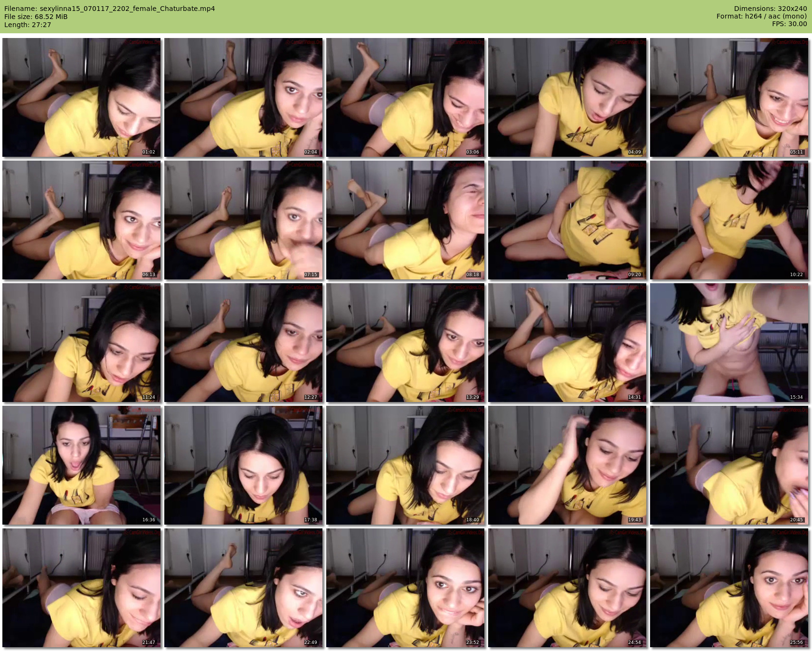Click the "Format: h264 / aac (mono)" text
The image size is (812, 651).
(x=762, y=16)
